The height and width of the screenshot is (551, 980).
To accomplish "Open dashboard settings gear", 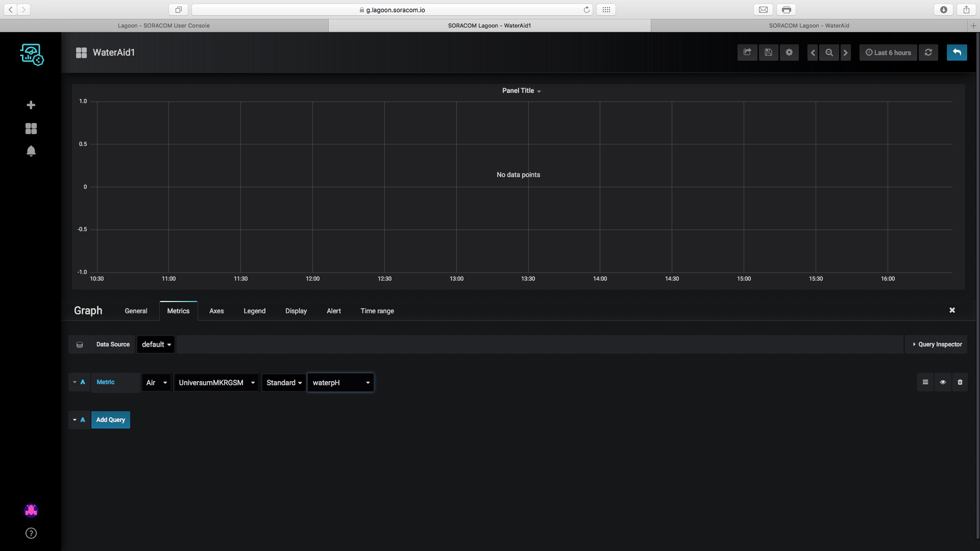I will [789, 53].
